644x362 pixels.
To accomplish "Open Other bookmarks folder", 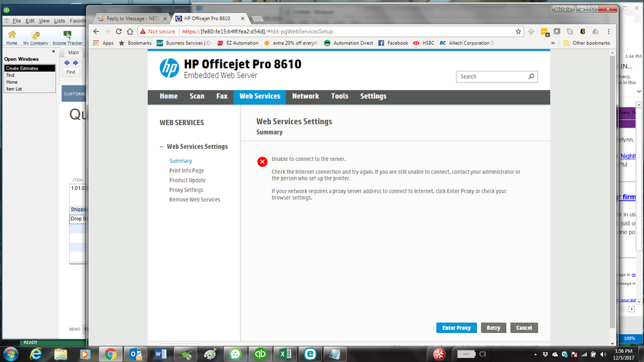I will pos(586,43).
